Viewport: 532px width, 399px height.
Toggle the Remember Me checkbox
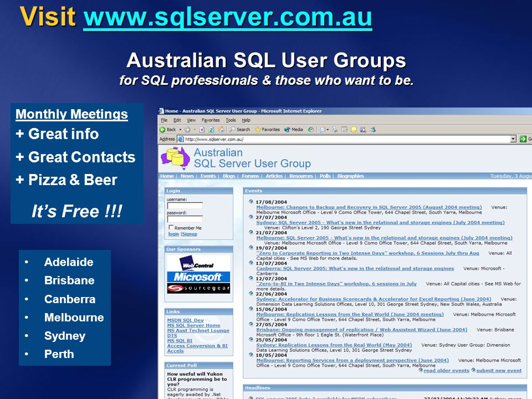point(171,227)
